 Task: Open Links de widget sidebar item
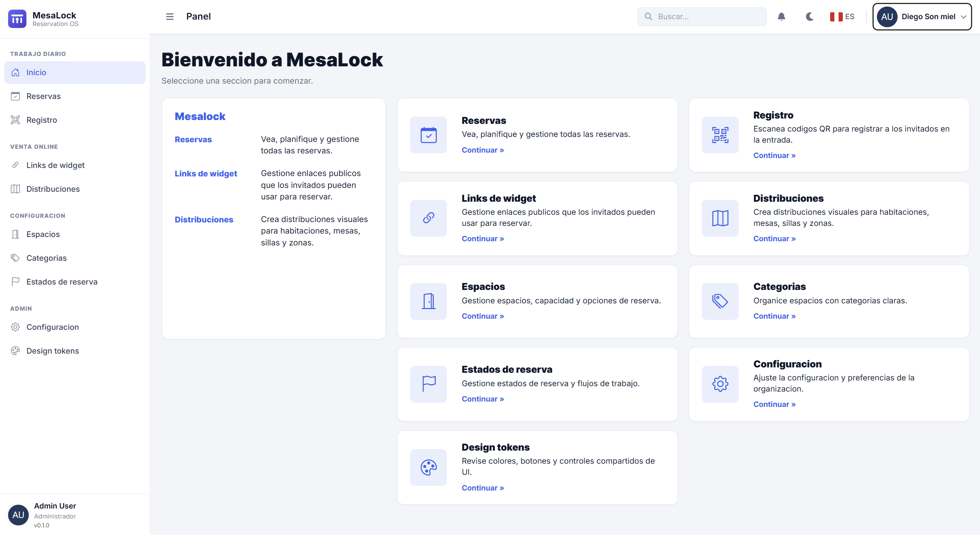pos(75,165)
